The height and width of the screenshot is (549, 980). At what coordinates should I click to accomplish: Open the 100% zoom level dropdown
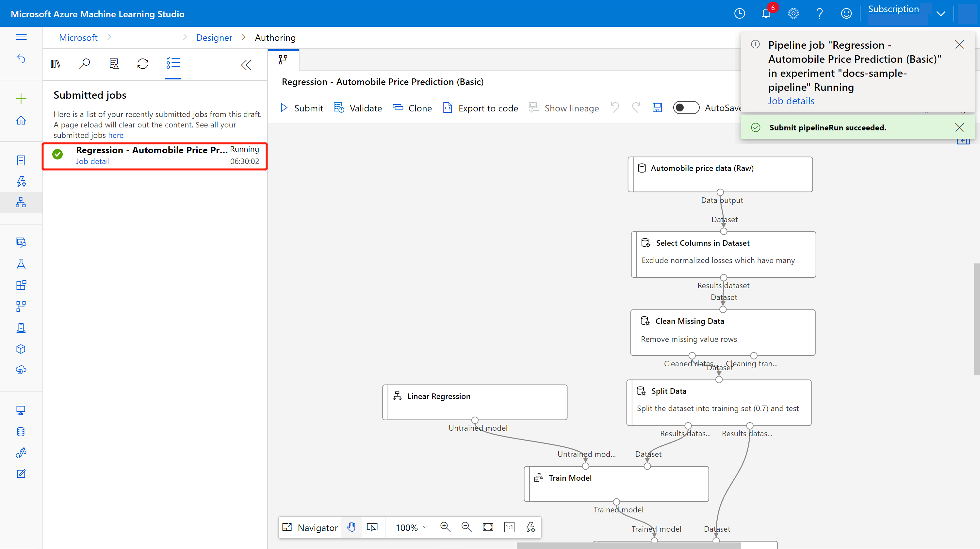pyautogui.click(x=412, y=527)
